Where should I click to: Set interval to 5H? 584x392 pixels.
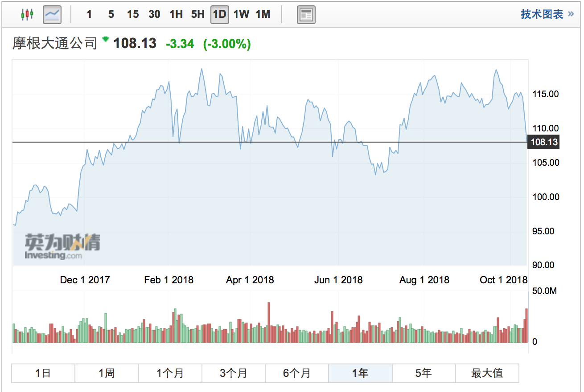point(197,15)
